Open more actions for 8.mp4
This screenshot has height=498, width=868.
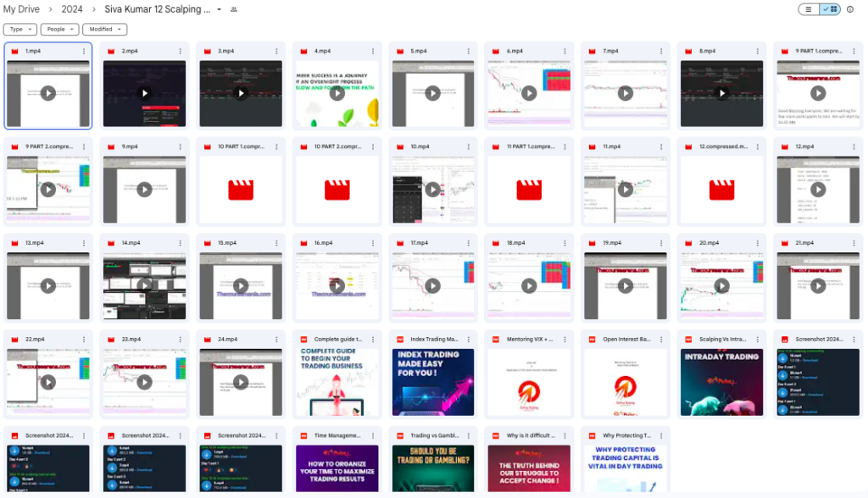click(757, 51)
